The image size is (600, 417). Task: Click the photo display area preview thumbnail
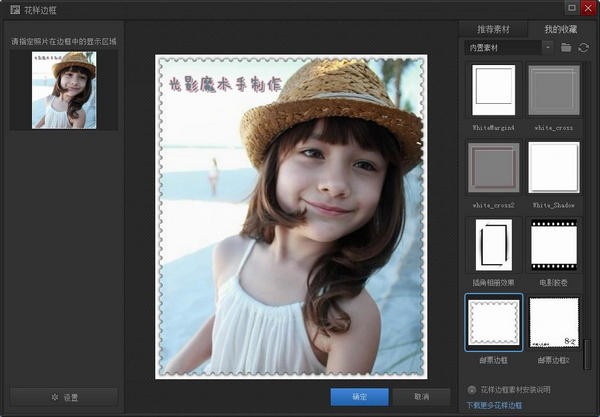pos(64,90)
